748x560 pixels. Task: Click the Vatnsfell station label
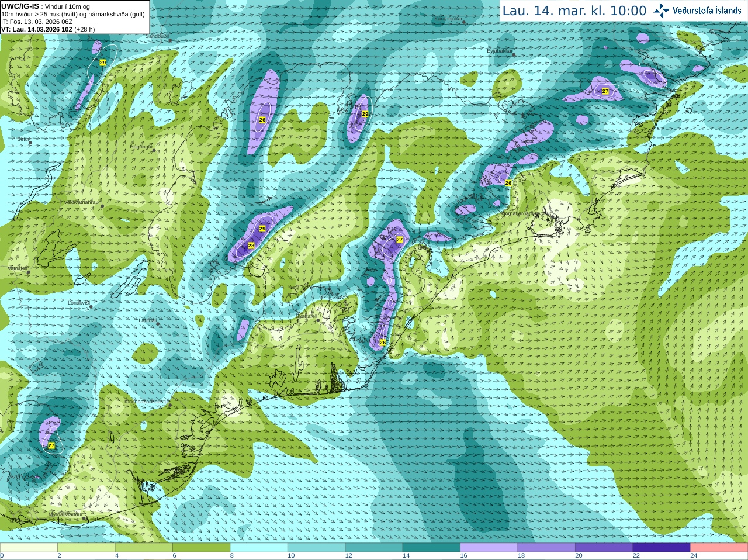(x=18, y=268)
